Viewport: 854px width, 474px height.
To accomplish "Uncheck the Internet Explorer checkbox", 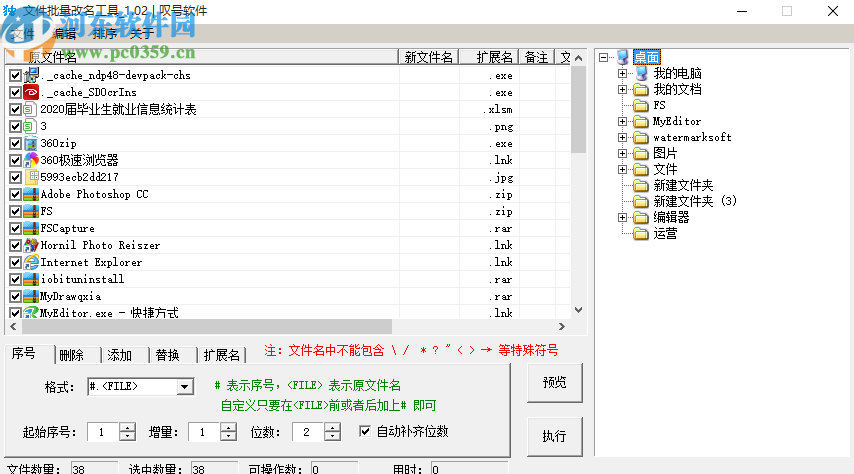I will [x=15, y=263].
